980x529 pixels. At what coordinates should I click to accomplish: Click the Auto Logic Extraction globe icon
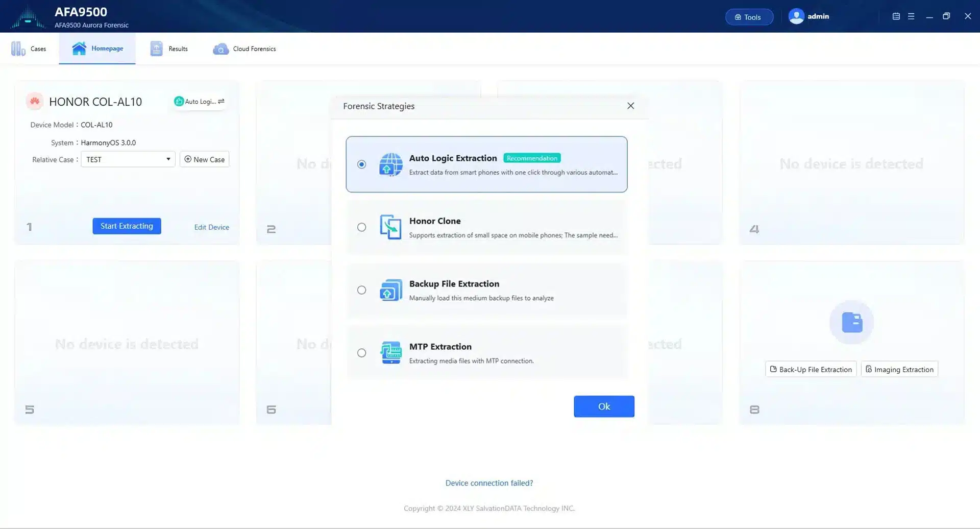coord(390,164)
